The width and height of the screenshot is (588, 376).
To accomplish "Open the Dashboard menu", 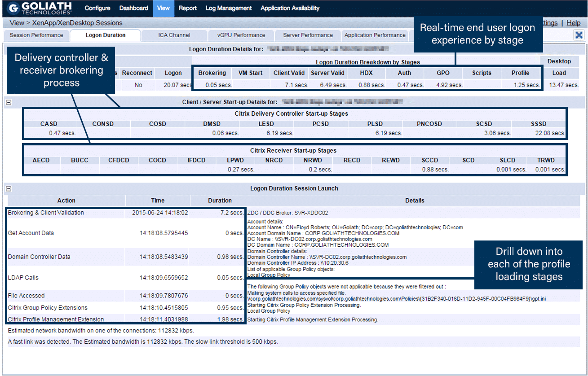I will (x=133, y=8).
